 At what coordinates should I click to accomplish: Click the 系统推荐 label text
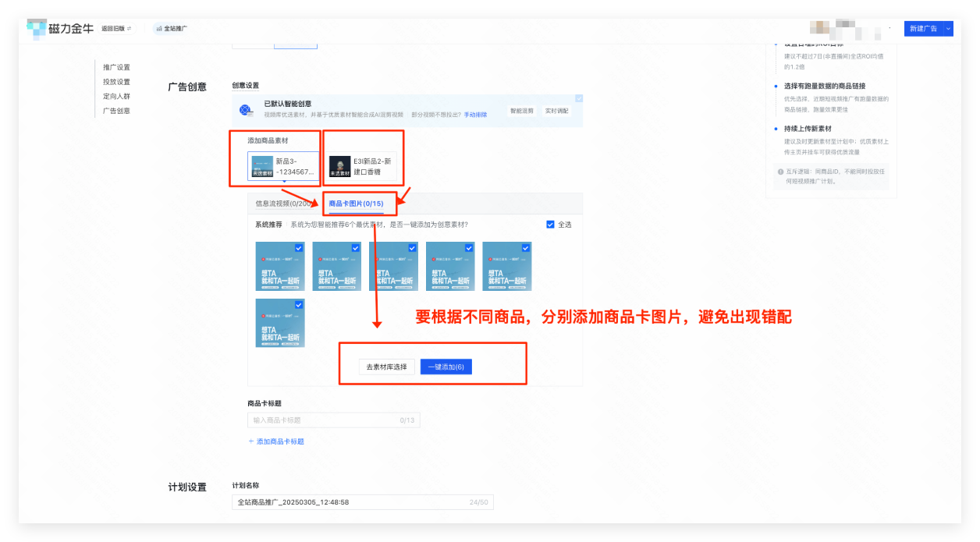click(269, 225)
